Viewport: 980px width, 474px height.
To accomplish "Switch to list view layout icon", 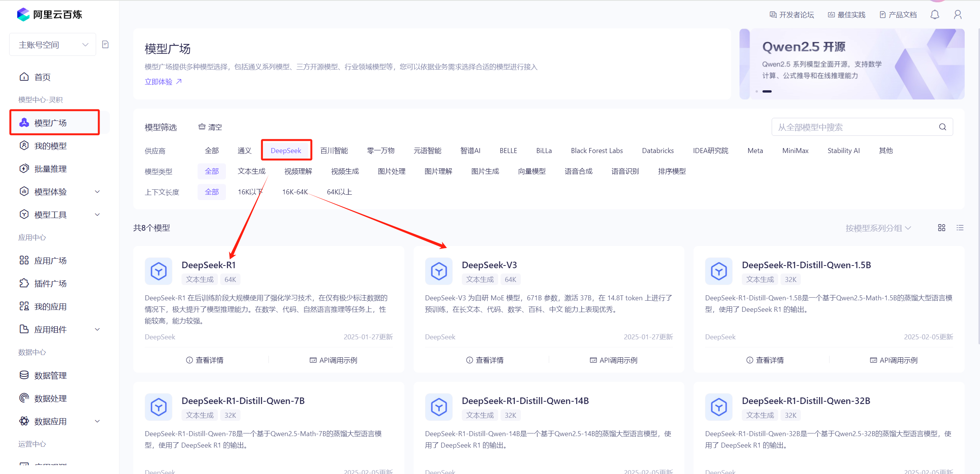I will (960, 228).
